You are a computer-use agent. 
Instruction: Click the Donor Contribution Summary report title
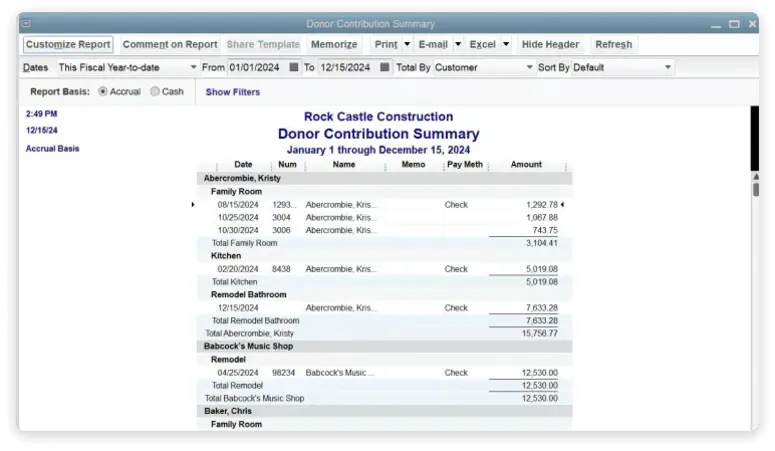click(x=379, y=134)
